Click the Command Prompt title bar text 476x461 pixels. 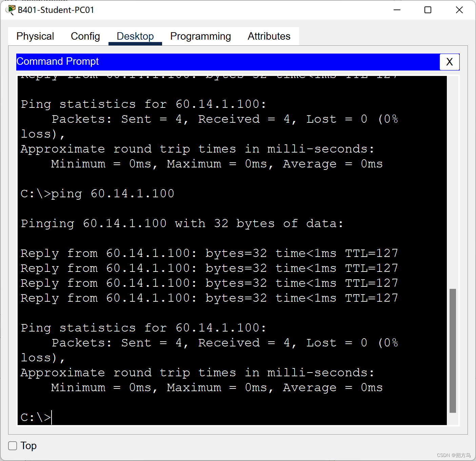click(58, 61)
